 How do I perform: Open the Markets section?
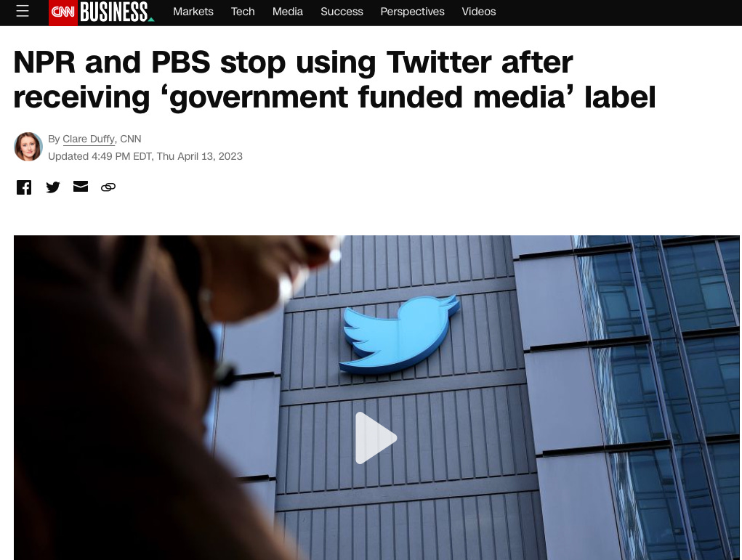pos(193,12)
